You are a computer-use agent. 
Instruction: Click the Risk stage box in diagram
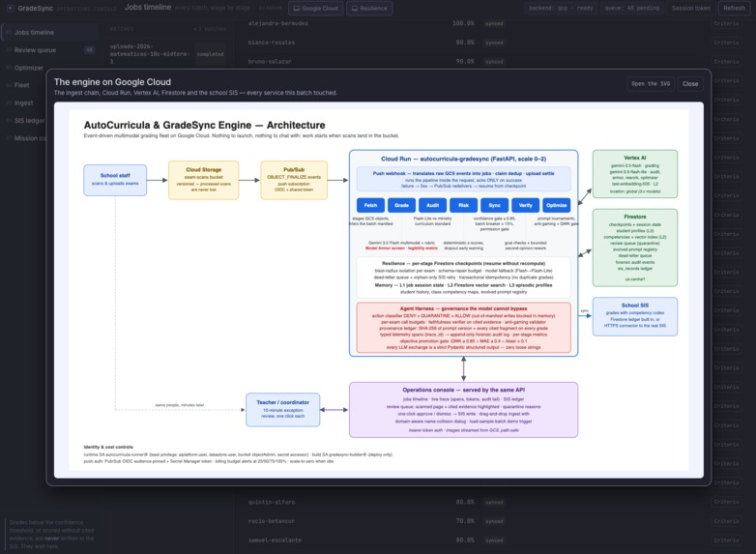tap(463, 205)
